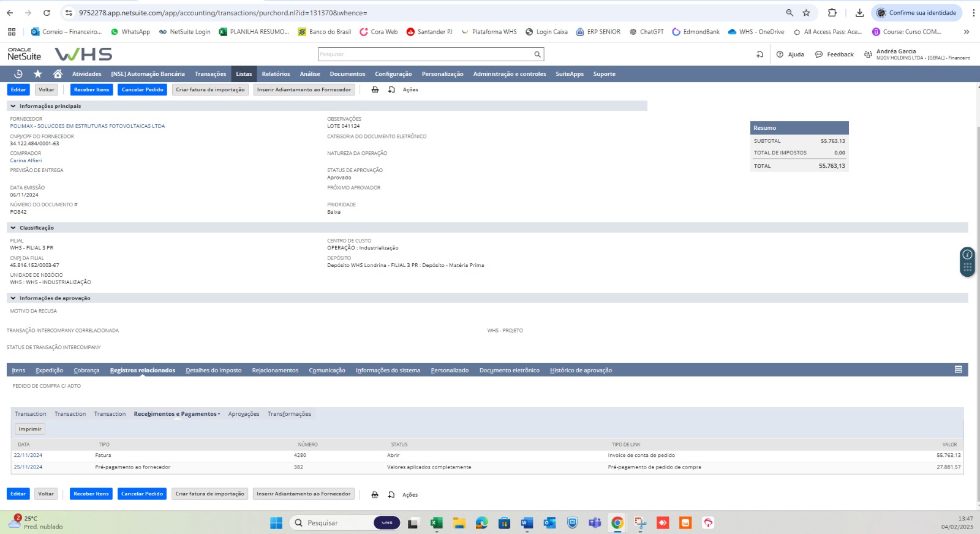The width and height of the screenshot is (980, 534).
Task: Open the Shortcuts star icon
Action: click(x=38, y=74)
